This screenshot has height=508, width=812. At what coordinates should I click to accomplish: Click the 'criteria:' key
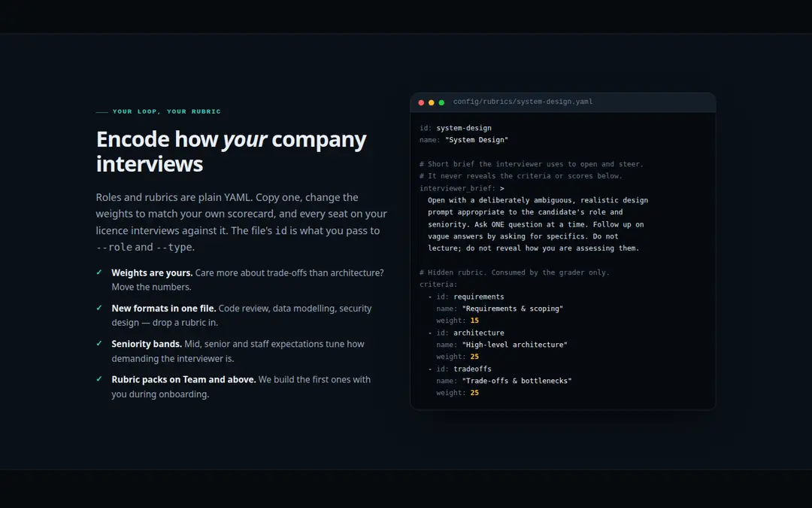point(438,284)
